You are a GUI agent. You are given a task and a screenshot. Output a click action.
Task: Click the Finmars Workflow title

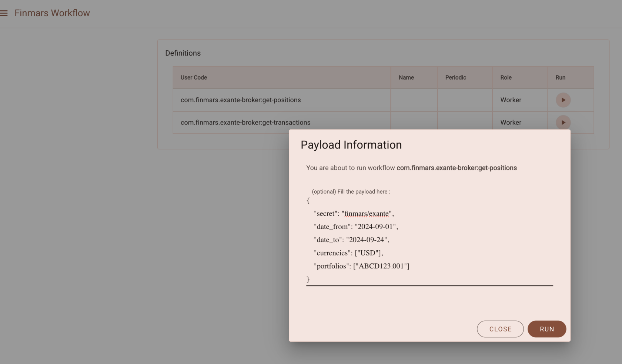click(52, 13)
